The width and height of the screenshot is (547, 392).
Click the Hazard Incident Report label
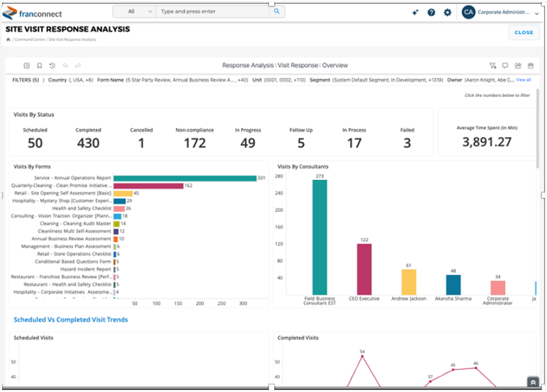85,269
